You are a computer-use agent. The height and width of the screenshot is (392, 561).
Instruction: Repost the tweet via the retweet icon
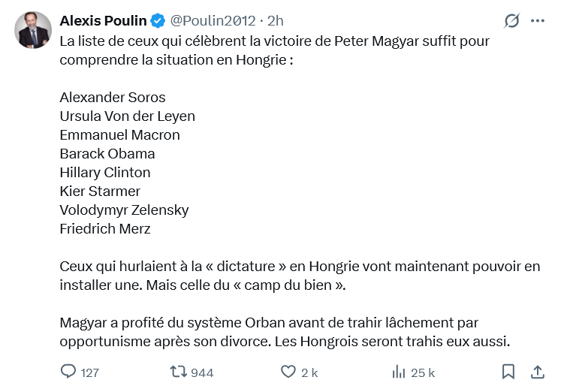178,372
